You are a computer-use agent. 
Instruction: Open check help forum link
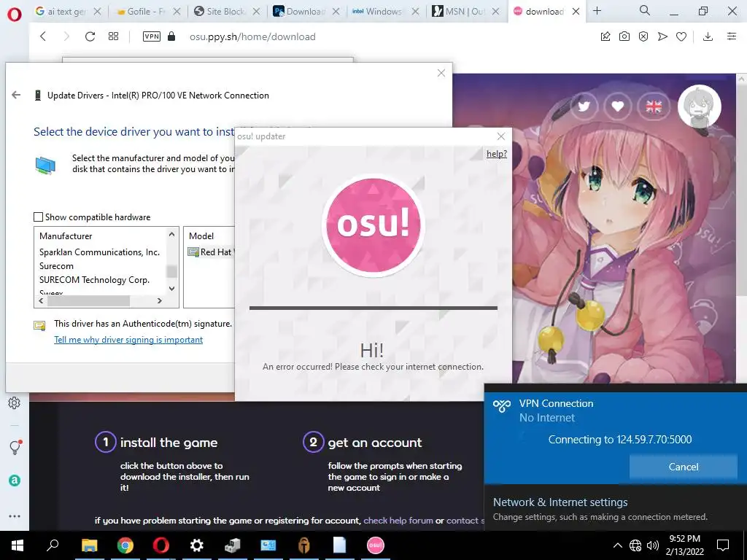[x=398, y=521]
